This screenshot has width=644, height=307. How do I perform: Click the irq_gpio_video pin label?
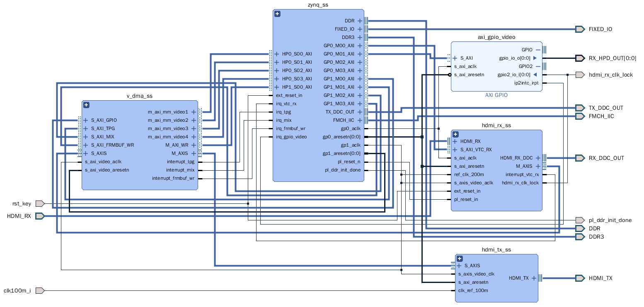click(291, 137)
